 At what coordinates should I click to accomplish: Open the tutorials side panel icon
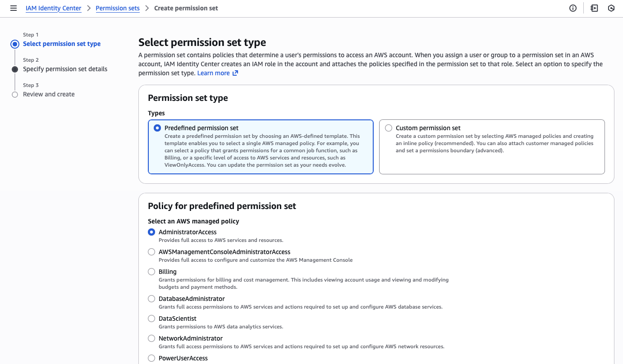[593, 8]
